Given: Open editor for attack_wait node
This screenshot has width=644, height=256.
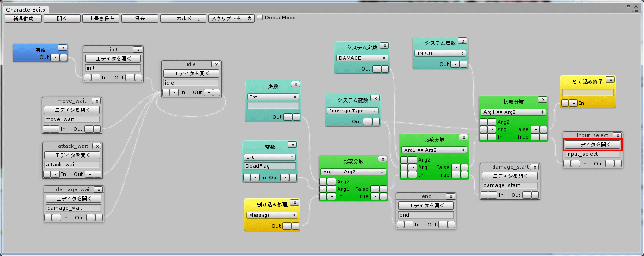Looking at the screenshot, I should pos(72,155).
